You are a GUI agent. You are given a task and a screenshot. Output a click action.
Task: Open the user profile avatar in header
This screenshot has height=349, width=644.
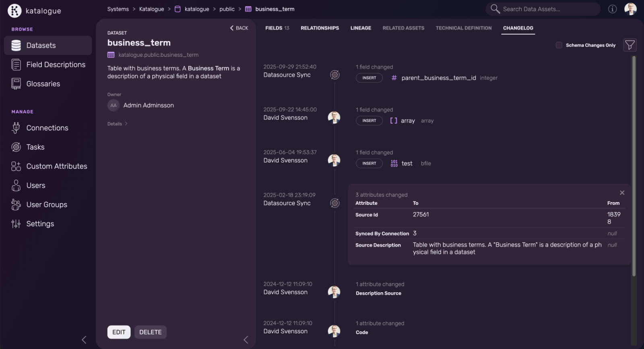630,9
